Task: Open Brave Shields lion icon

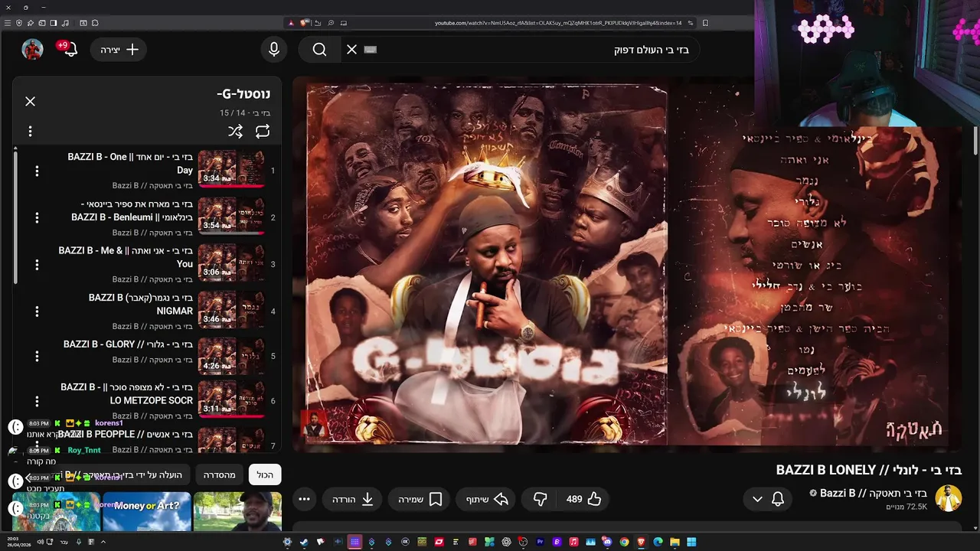Action: coord(304,23)
